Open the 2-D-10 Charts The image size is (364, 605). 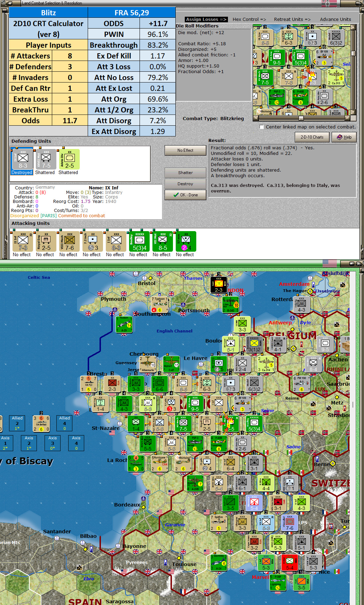point(312,137)
